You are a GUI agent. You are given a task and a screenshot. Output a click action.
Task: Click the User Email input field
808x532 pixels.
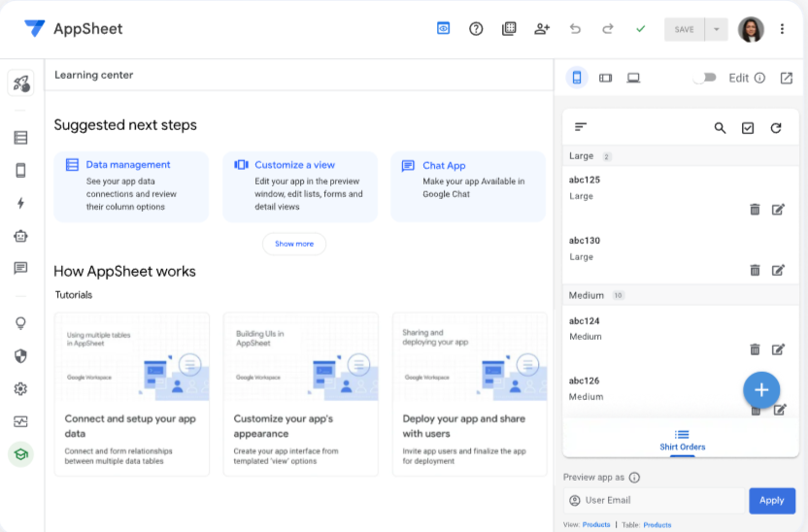655,500
